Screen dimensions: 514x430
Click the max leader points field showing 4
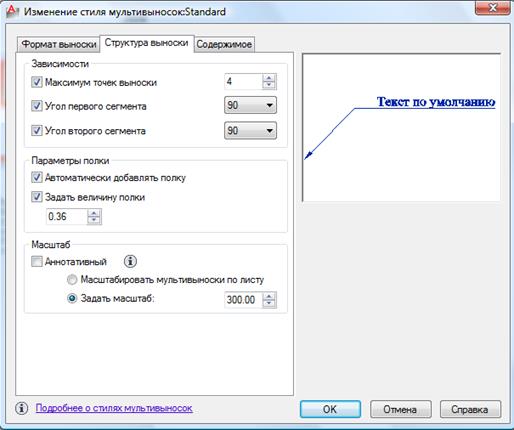click(x=243, y=82)
